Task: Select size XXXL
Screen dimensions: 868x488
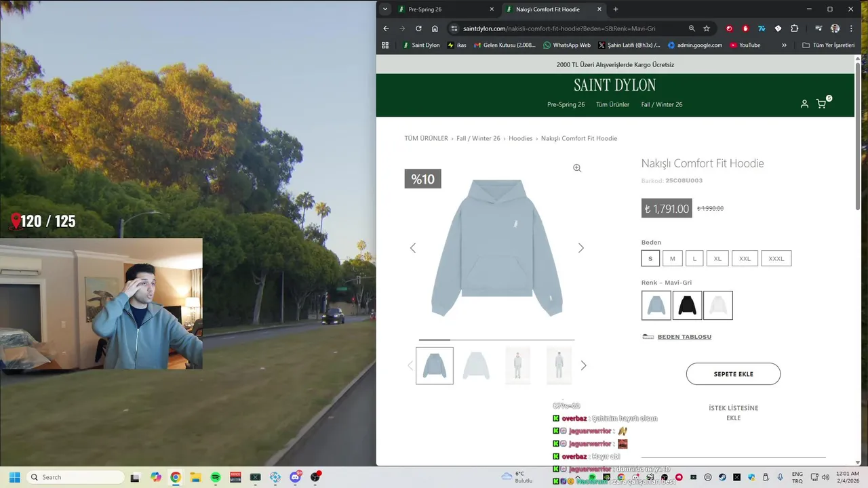Action: (x=776, y=258)
